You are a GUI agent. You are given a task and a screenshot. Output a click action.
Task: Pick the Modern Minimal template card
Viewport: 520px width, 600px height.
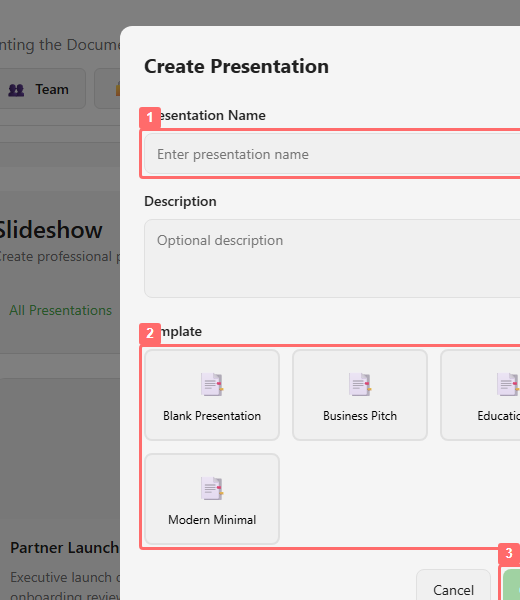[212, 499]
